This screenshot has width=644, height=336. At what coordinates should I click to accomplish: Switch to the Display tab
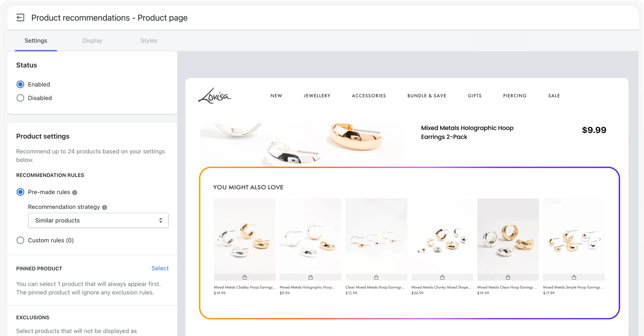pyautogui.click(x=92, y=41)
